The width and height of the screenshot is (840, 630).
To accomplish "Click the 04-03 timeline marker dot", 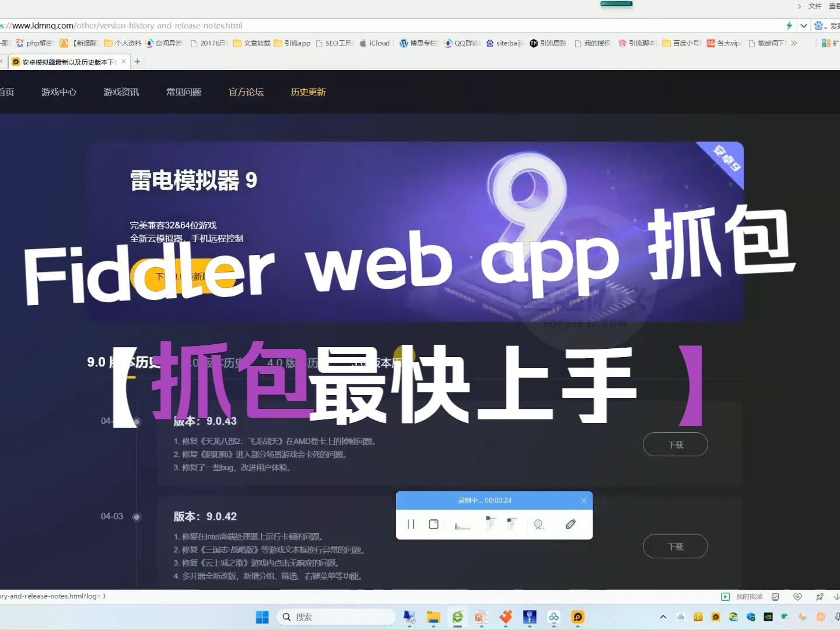I will click(137, 517).
